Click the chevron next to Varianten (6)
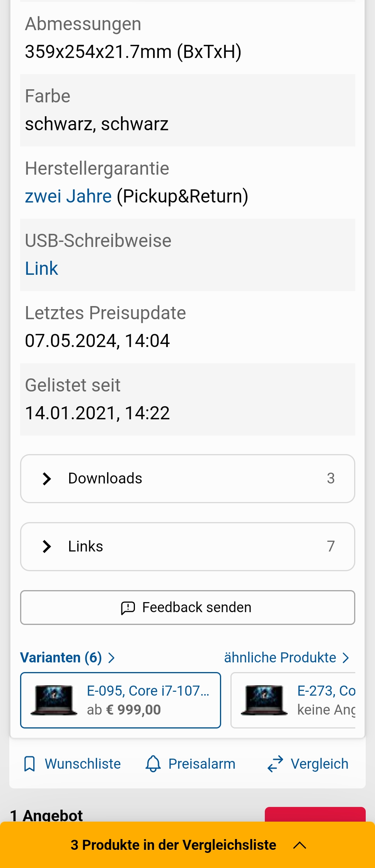This screenshot has height=868, width=375. 111,658
